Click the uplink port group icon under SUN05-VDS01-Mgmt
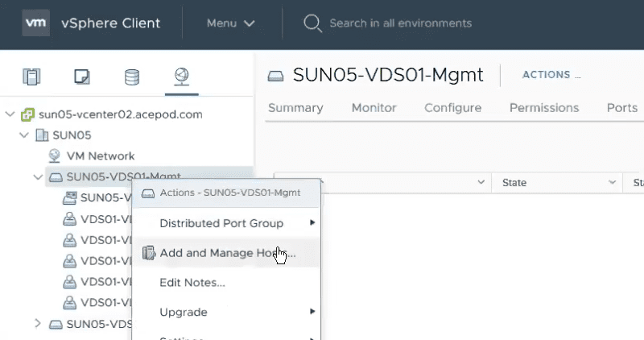This screenshot has height=340, width=644. tap(69, 197)
